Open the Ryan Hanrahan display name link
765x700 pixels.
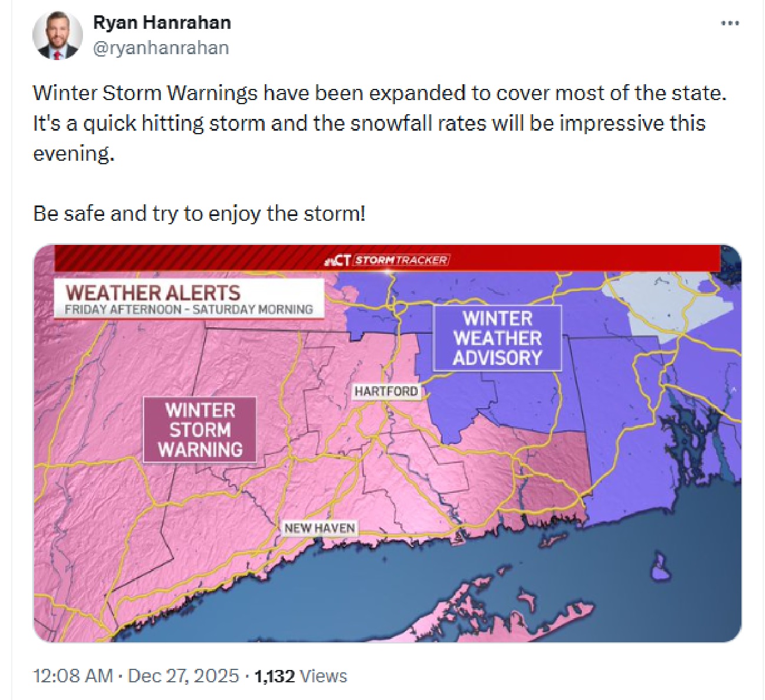pos(162,23)
